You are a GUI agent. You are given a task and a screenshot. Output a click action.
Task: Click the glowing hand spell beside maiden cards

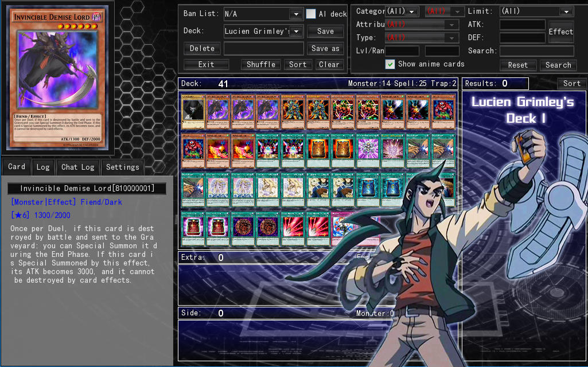click(x=193, y=189)
